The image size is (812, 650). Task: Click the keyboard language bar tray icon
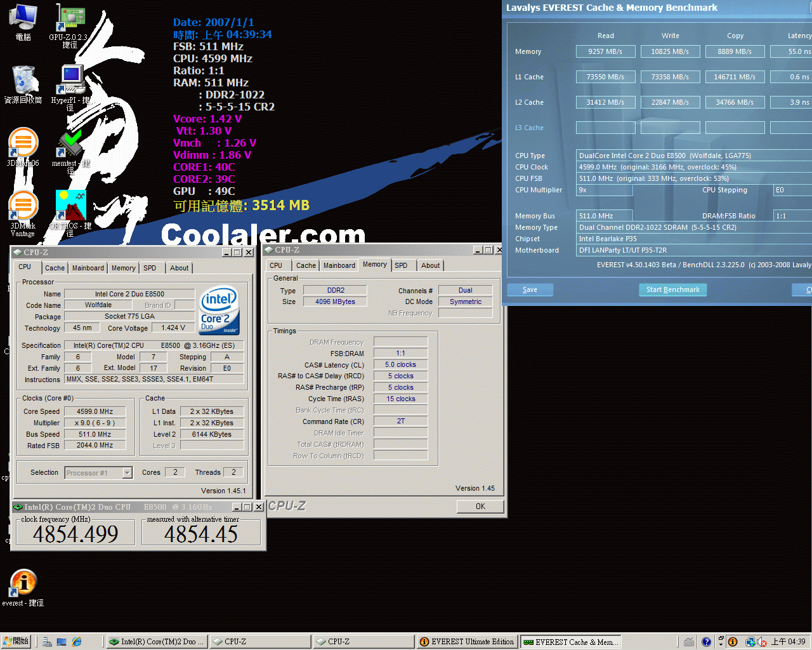689,642
